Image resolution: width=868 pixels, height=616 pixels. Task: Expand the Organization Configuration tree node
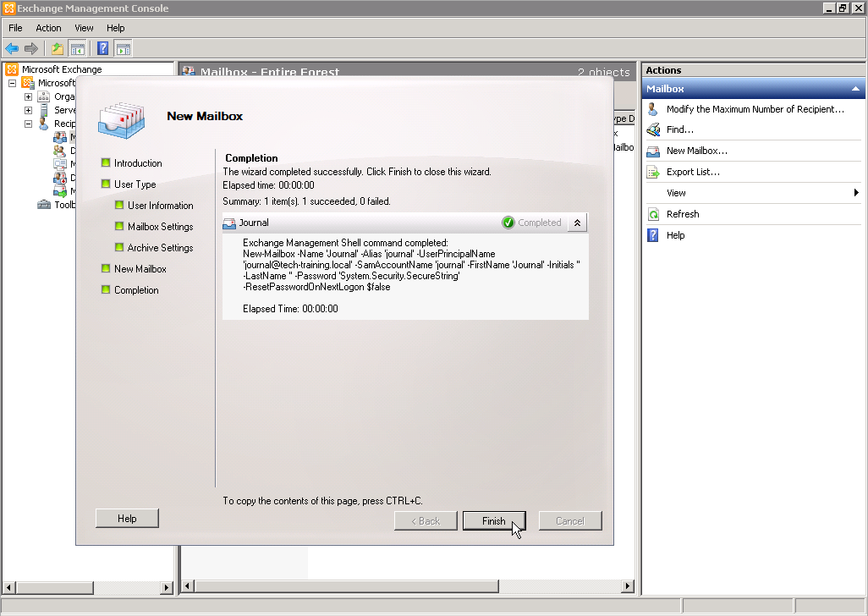tap(28, 96)
